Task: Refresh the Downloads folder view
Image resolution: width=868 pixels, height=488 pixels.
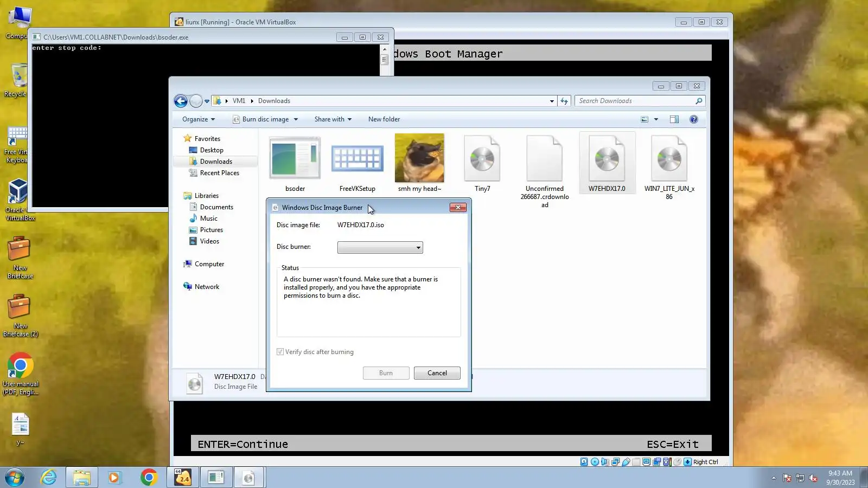Action: pyautogui.click(x=564, y=101)
